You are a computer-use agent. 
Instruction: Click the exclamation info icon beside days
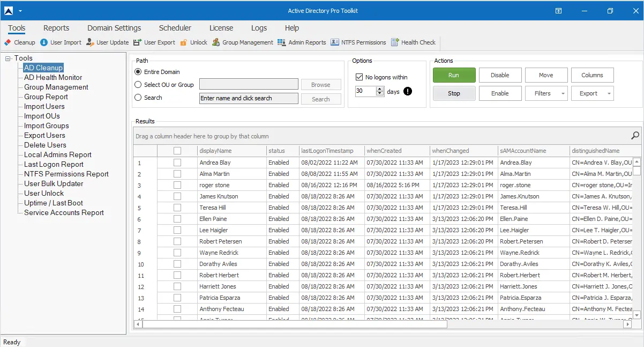[x=408, y=91]
